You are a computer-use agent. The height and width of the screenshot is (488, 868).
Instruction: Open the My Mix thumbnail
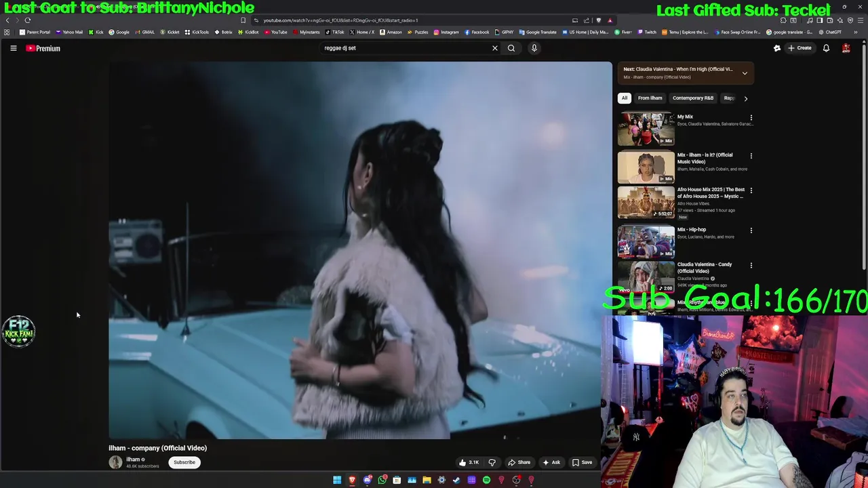646,129
